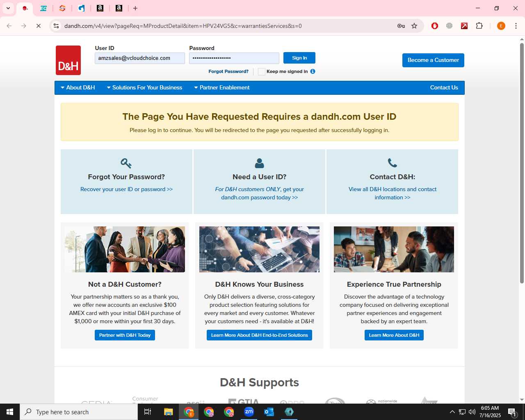Click the red Adobe Acrobat extension icon
The width and height of the screenshot is (525, 420).
464,26
